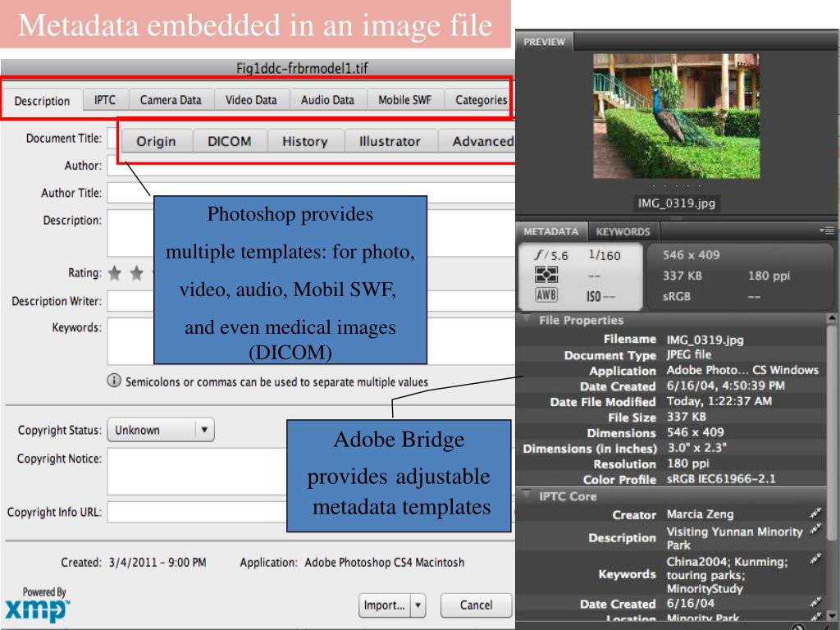
Task: Open the Illustrator tab
Action: (x=390, y=141)
